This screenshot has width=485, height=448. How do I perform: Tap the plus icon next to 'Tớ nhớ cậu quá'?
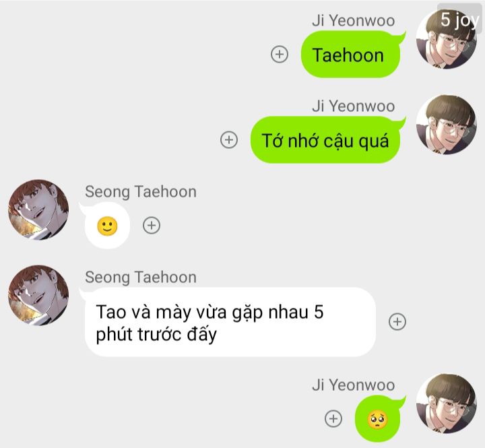pyautogui.click(x=229, y=139)
